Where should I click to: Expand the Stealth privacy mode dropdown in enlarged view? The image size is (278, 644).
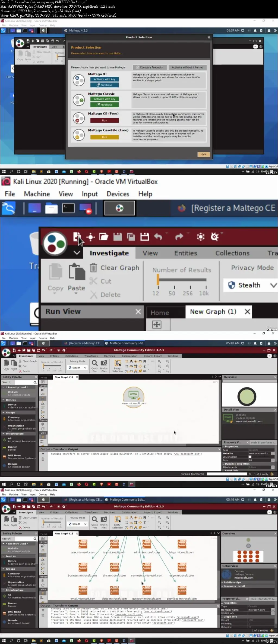point(273,285)
